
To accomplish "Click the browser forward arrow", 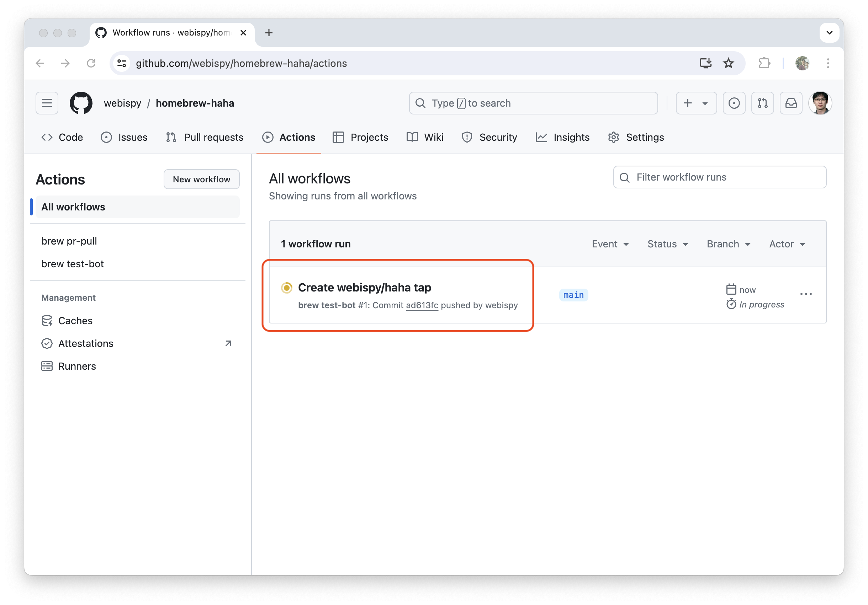I will [x=65, y=63].
